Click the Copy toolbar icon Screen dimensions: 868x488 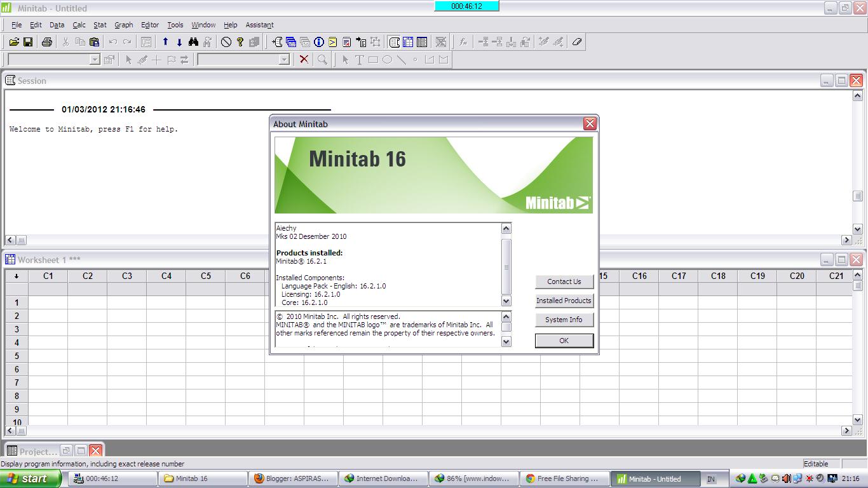80,42
